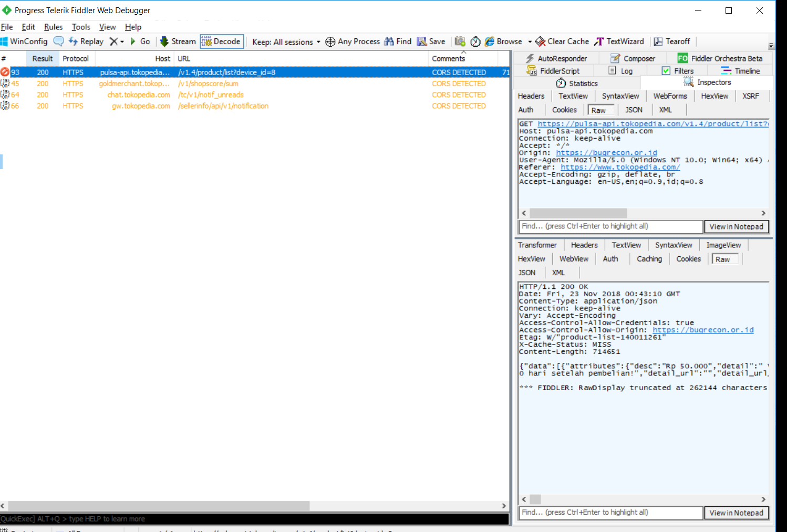Click the screenshot capture toolbar icon
This screenshot has width=787, height=532.
point(460,41)
